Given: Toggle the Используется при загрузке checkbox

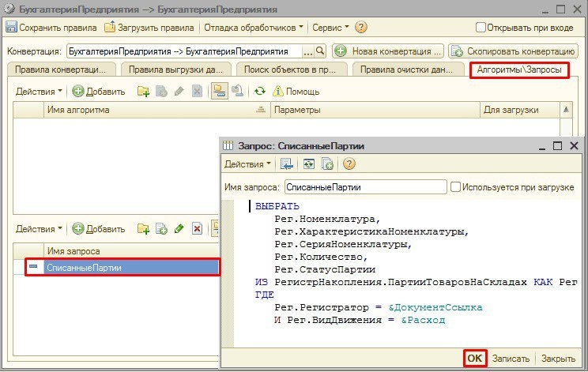Looking at the screenshot, I should [x=455, y=186].
